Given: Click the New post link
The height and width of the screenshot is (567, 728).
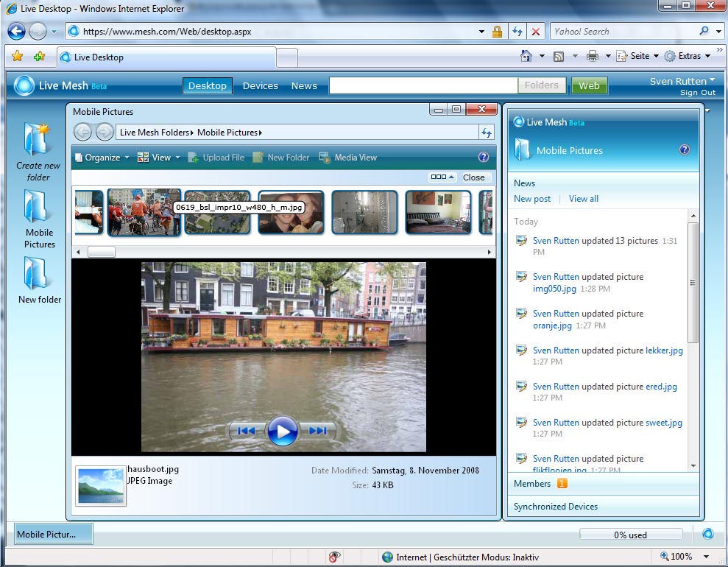Looking at the screenshot, I should coord(532,199).
